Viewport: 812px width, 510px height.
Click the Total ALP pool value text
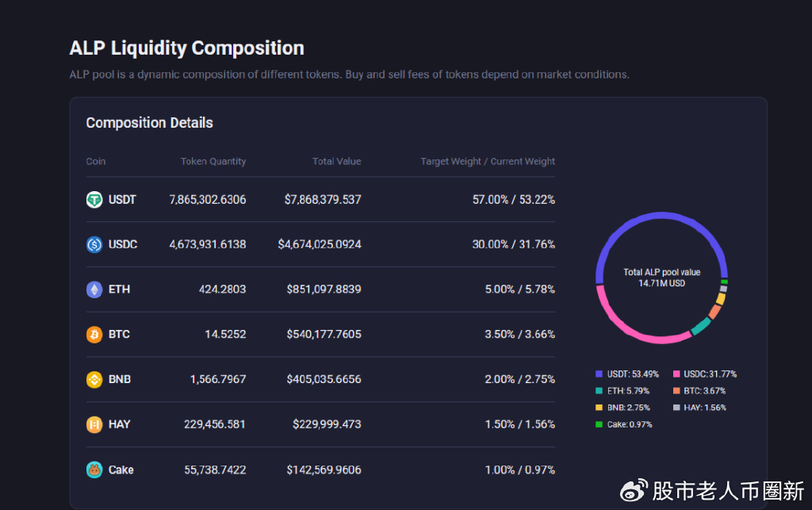662,272
